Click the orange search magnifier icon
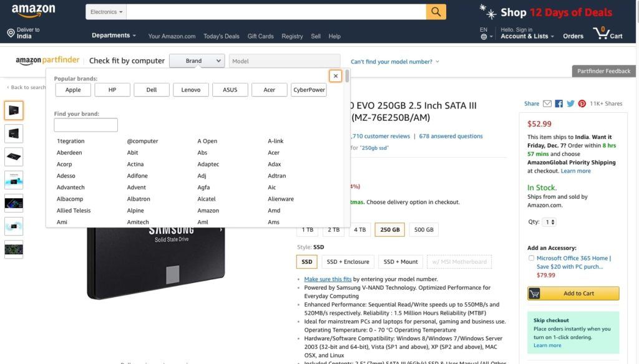 [435, 11]
